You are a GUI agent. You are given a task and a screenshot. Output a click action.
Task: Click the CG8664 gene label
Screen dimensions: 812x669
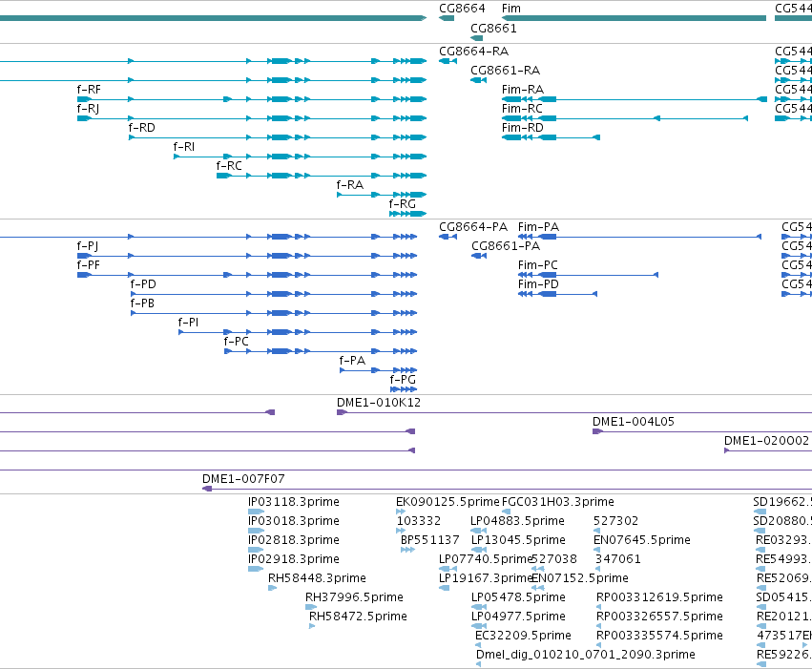coord(462,9)
